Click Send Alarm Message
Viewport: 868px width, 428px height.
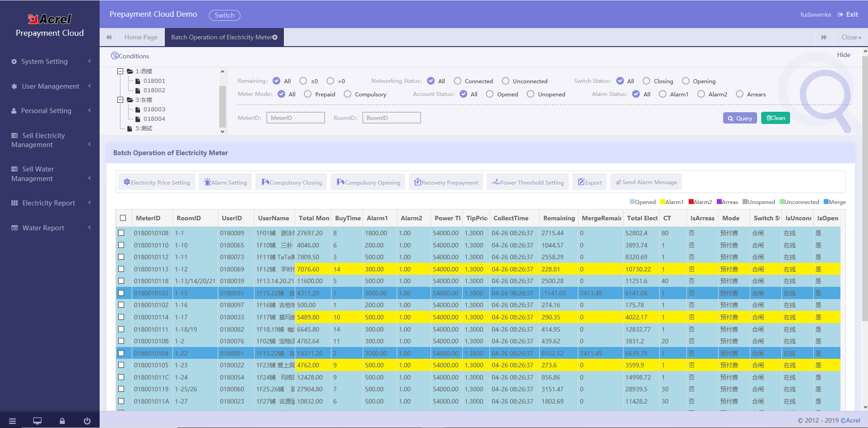pos(646,182)
